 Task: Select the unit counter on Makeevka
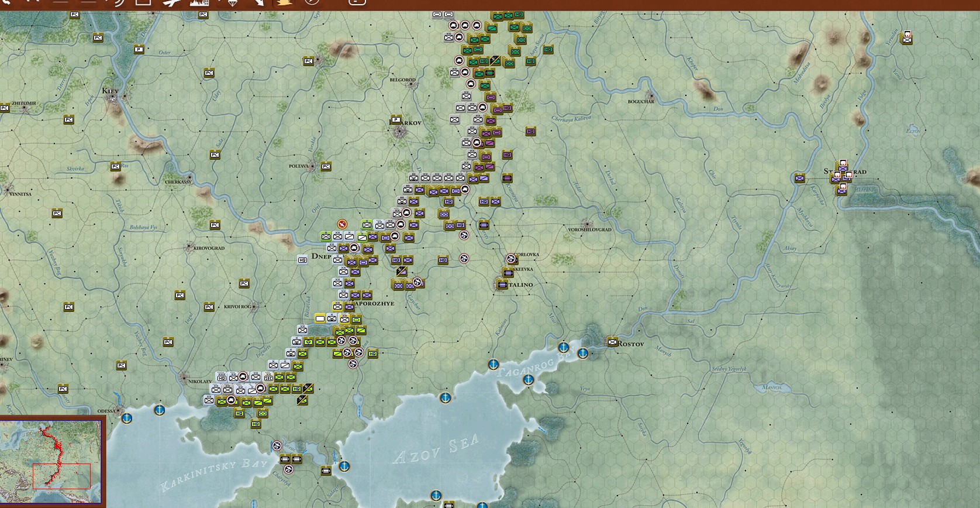pos(507,272)
